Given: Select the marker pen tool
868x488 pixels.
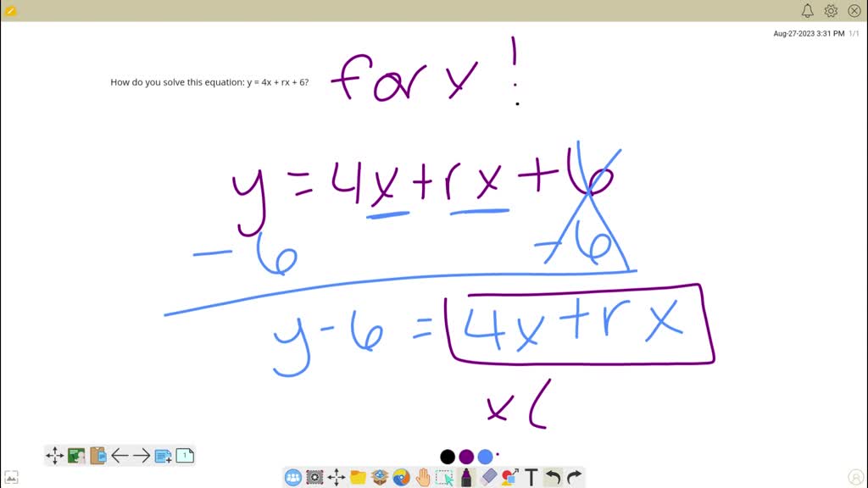Looking at the screenshot, I should point(466,477).
